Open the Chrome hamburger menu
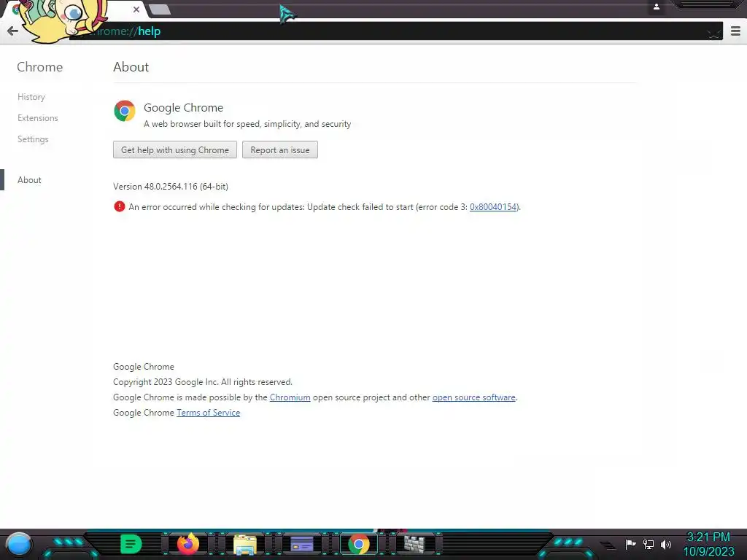This screenshot has height=560, width=747. coord(735,31)
